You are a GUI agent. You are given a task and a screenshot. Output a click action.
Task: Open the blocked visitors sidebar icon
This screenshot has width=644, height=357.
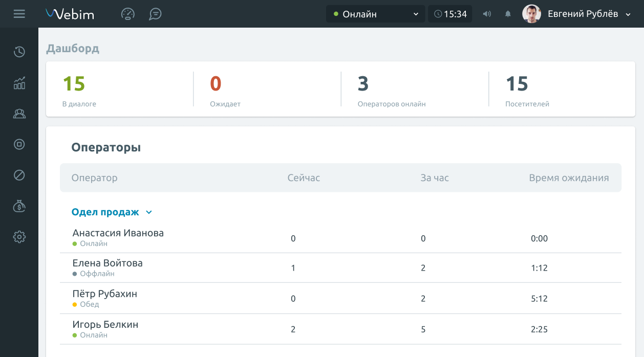point(19,175)
